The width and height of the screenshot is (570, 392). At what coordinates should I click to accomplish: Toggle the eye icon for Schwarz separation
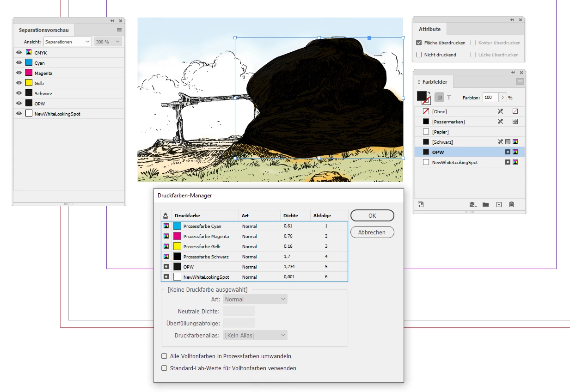coord(19,93)
